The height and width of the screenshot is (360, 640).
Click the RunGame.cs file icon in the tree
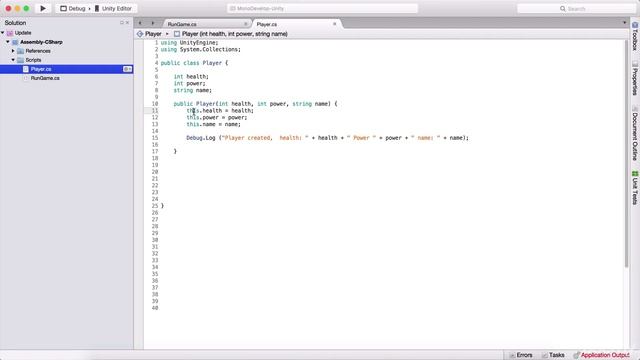[x=26, y=78]
